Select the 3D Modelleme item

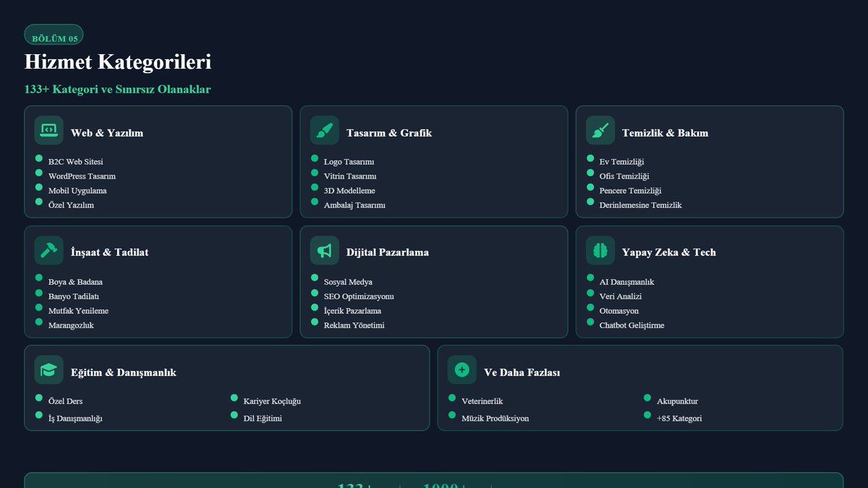[349, 191]
